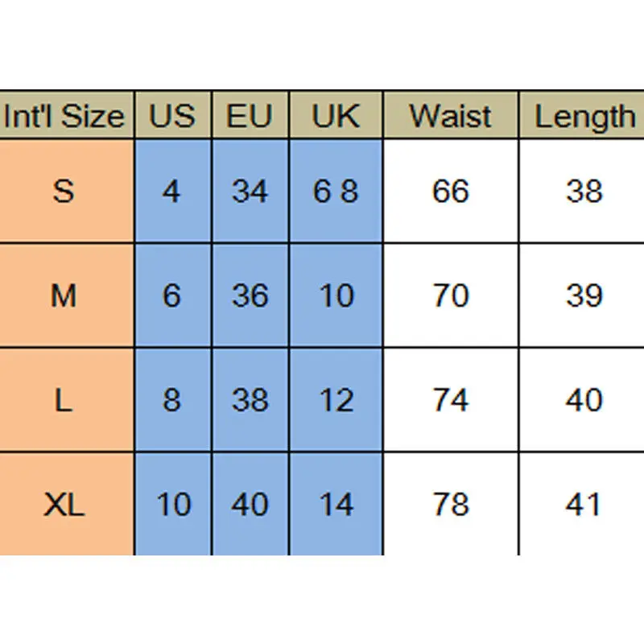Select waist value 66

coord(451,191)
